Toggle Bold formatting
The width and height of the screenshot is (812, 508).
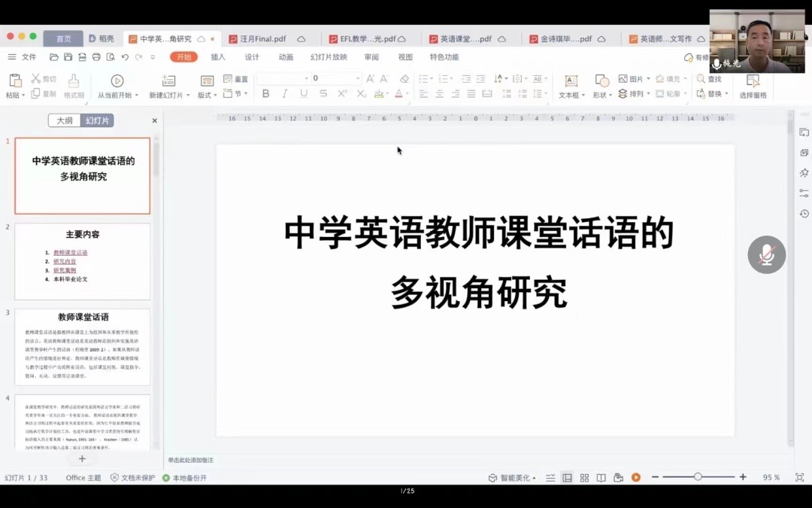coord(265,94)
